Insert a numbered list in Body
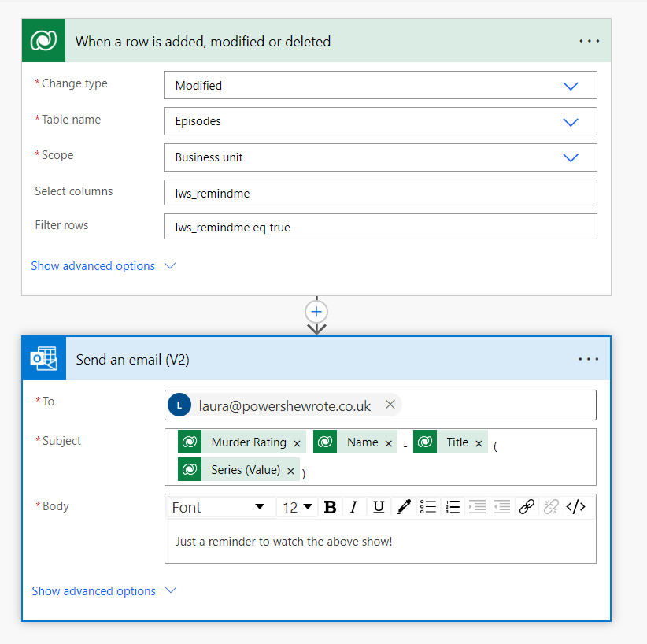The height and width of the screenshot is (644, 647). pyautogui.click(x=453, y=507)
